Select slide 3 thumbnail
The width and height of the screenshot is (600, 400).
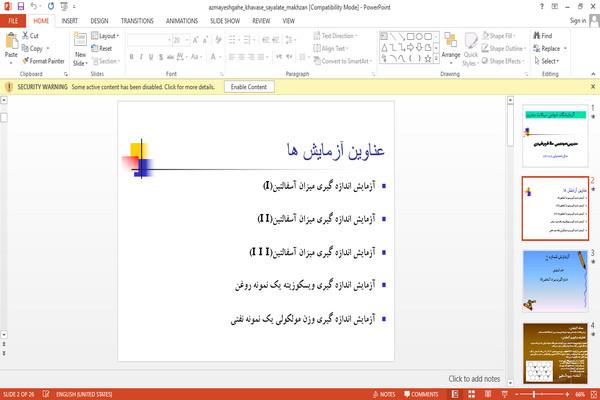(555, 281)
